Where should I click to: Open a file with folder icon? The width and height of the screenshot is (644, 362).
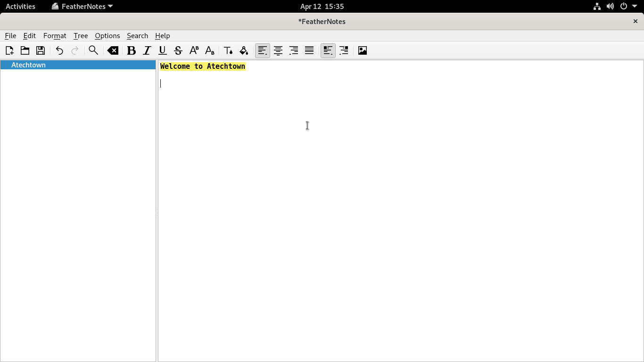click(25, 50)
